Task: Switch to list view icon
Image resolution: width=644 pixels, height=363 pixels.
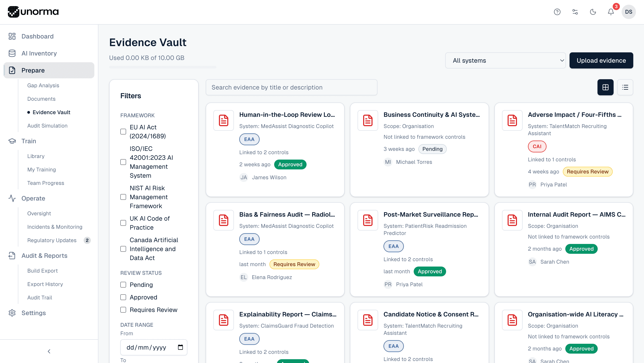Action: (x=625, y=87)
